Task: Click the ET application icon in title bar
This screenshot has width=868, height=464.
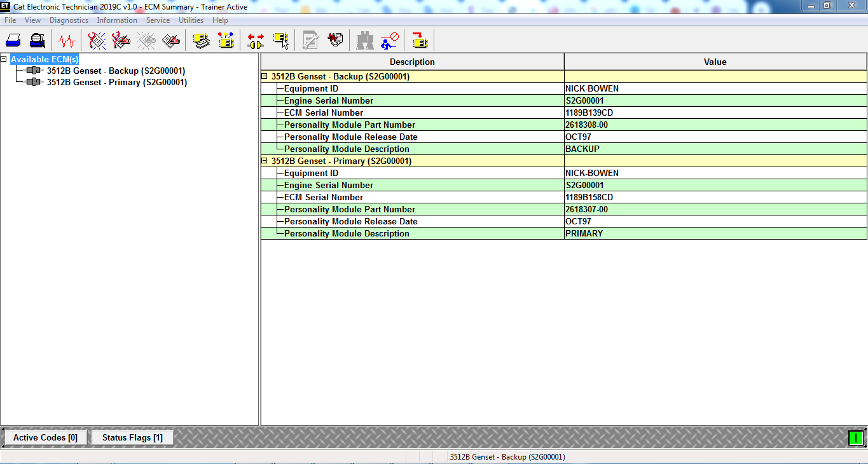Action: (5, 6)
